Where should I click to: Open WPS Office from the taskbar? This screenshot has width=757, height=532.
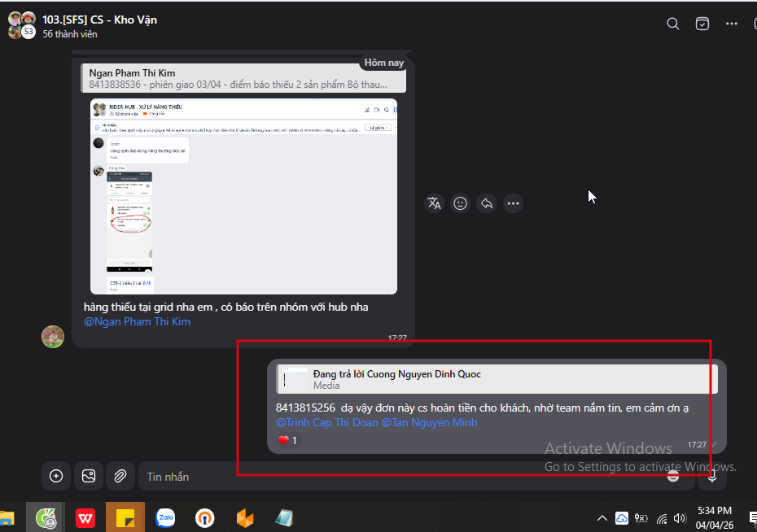tap(85, 518)
